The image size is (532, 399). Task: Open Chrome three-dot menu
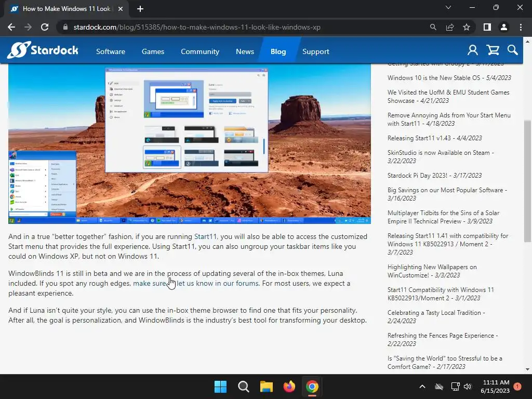[521, 27]
